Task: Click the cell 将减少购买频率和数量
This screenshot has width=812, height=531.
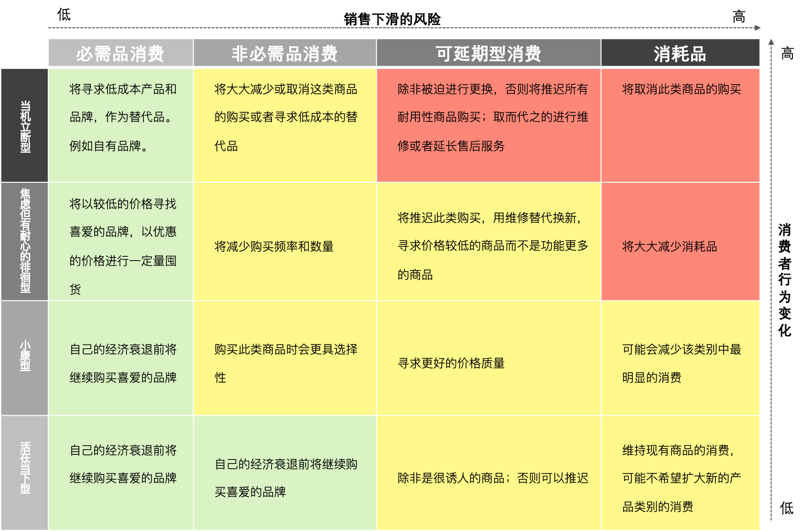Action: pyautogui.click(x=285, y=241)
